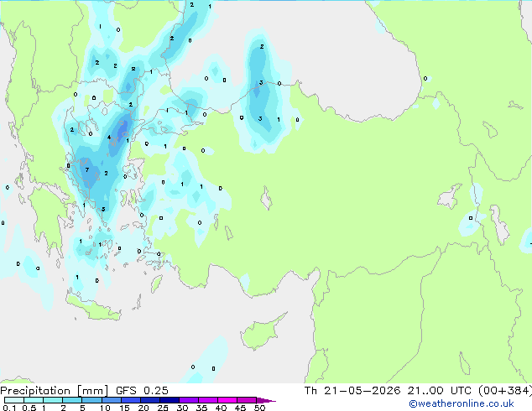Click the island of Crete on the map
The height and width of the screenshot is (411, 532).
[x=93, y=309]
